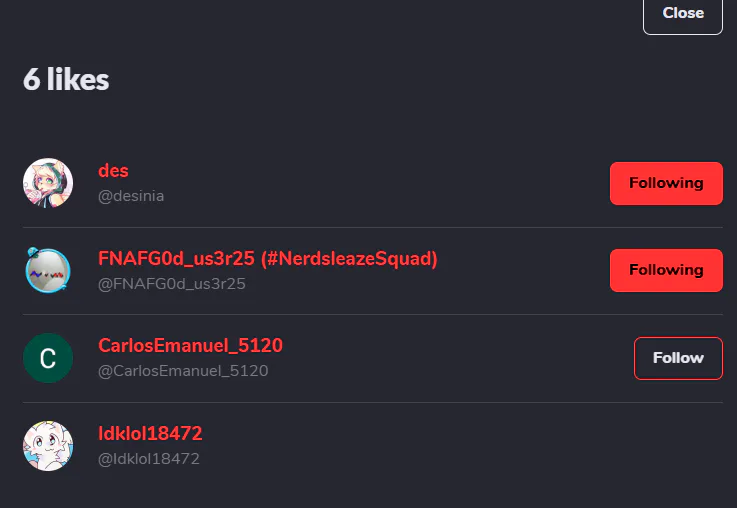Click the @Idklol18472 handle
This screenshot has height=508, width=737.
coord(149,459)
